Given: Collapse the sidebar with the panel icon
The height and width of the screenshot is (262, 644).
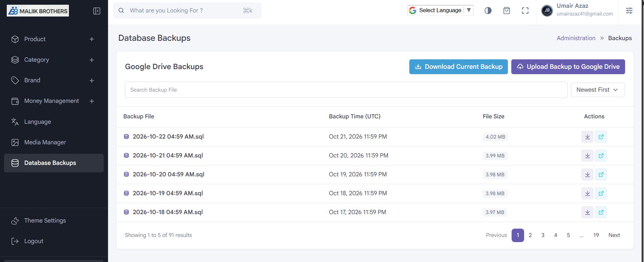Looking at the screenshot, I should coord(97,11).
